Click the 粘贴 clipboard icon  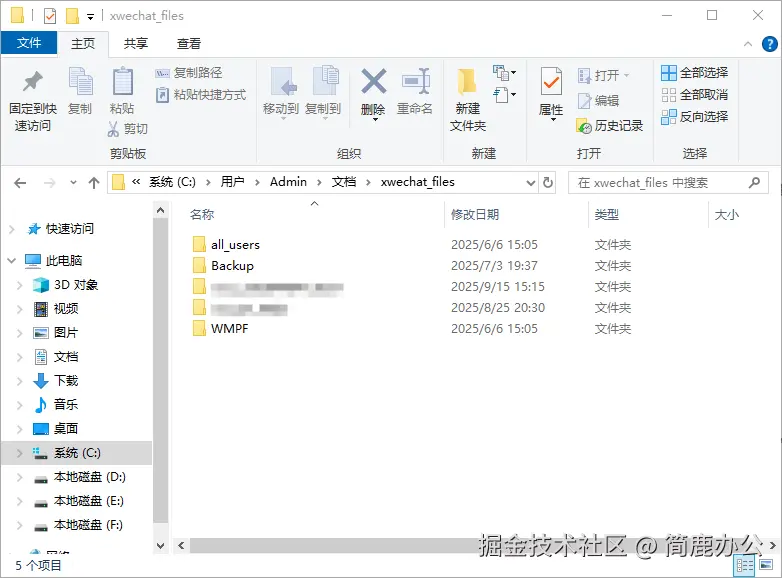(122, 81)
